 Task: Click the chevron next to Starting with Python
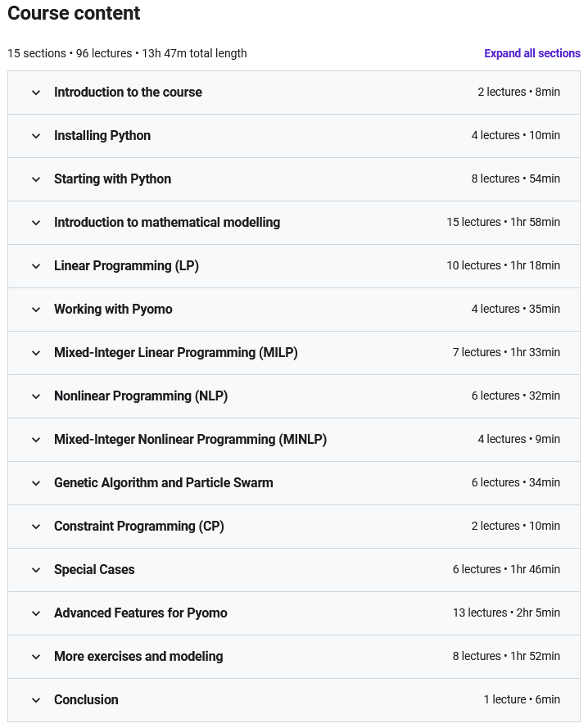(36, 179)
